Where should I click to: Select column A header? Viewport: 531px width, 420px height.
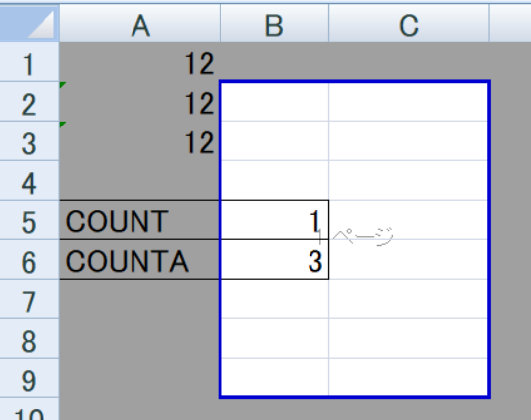point(139,23)
